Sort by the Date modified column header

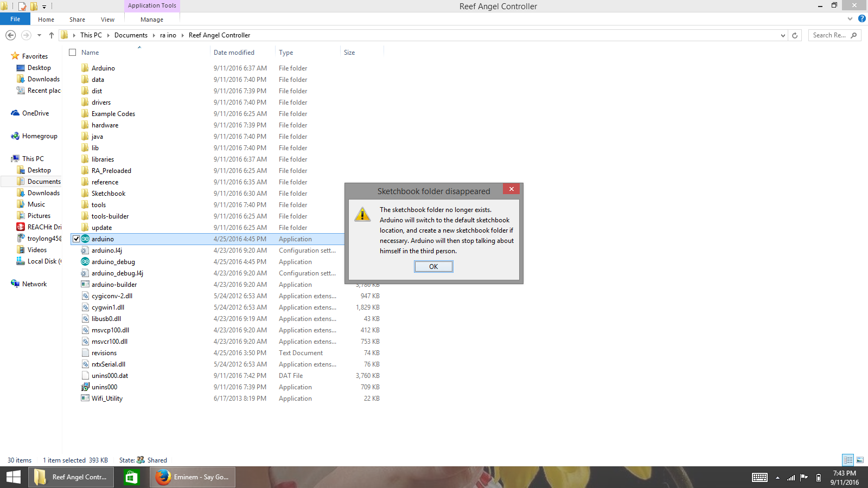[234, 53]
